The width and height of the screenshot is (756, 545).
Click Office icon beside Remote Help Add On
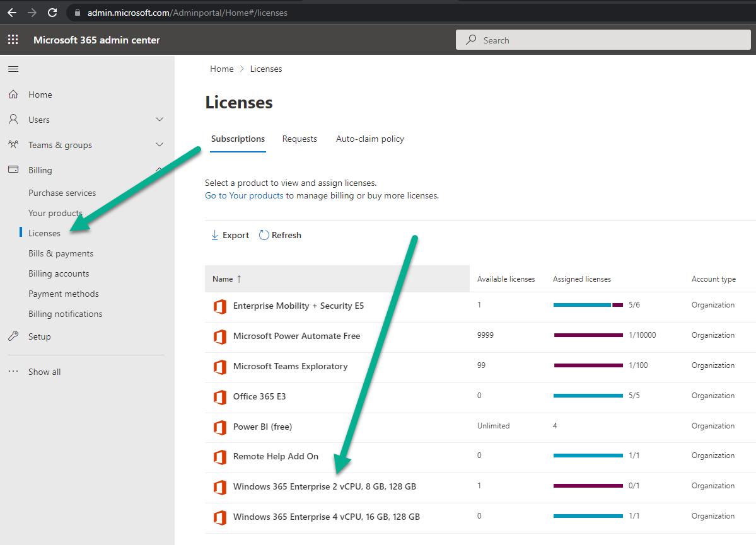pos(220,457)
